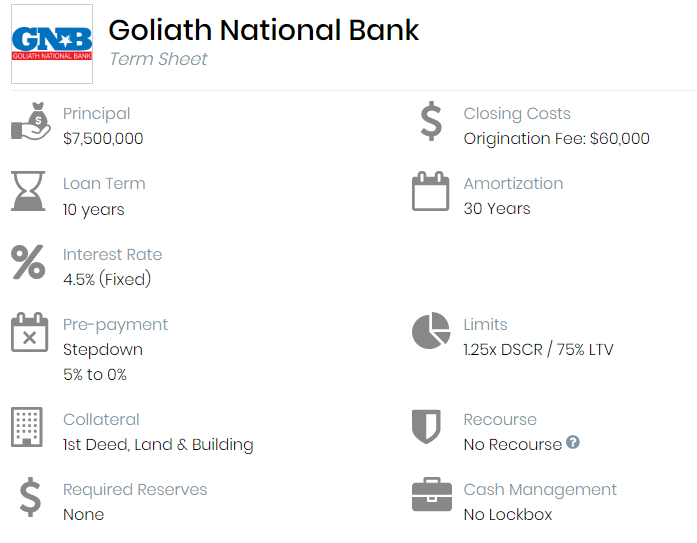Screen dimensions: 697x543
Task: Click the dollar sign Required Reserves icon
Action: point(30,497)
